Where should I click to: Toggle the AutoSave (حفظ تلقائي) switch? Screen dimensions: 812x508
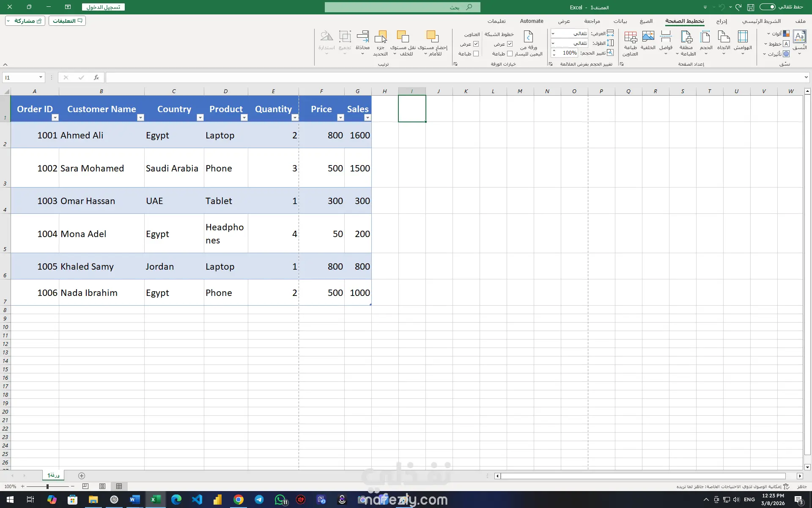point(768,7)
